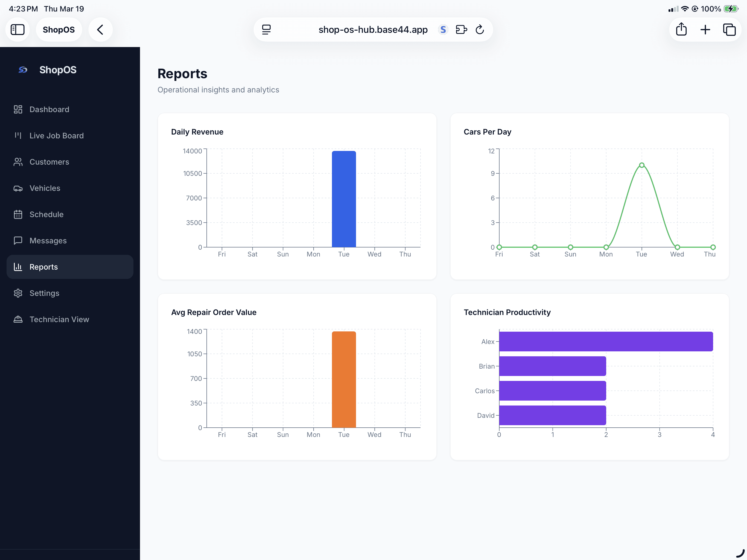This screenshot has width=747, height=560.
Task: Open the Vehicles section
Action: pos(45,188)
